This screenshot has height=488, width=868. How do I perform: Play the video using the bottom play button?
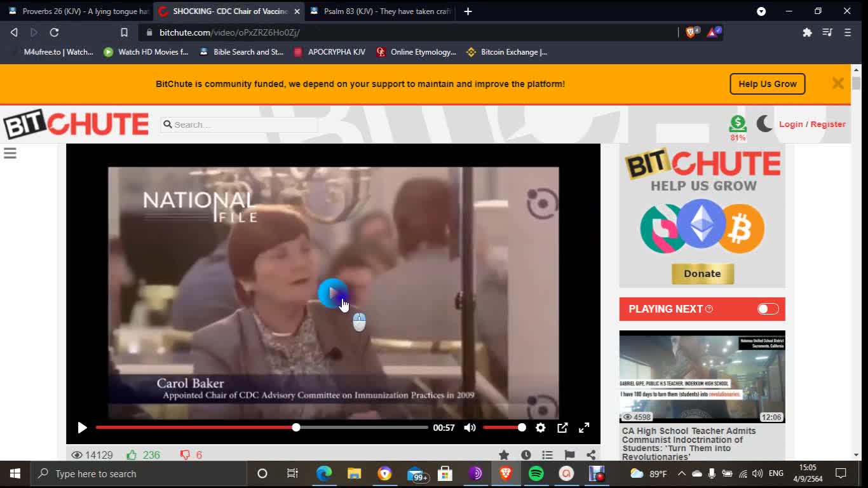[82, 428]
